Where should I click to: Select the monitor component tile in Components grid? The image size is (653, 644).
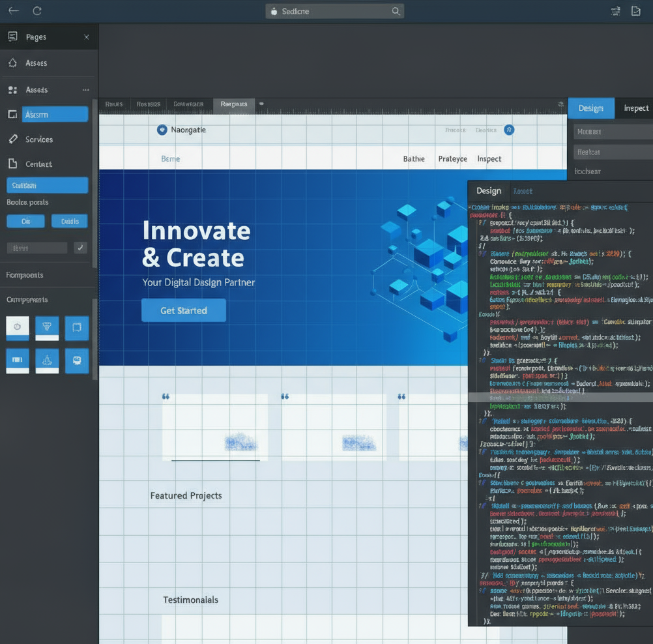pyautogui.click(x=77, y=360)
